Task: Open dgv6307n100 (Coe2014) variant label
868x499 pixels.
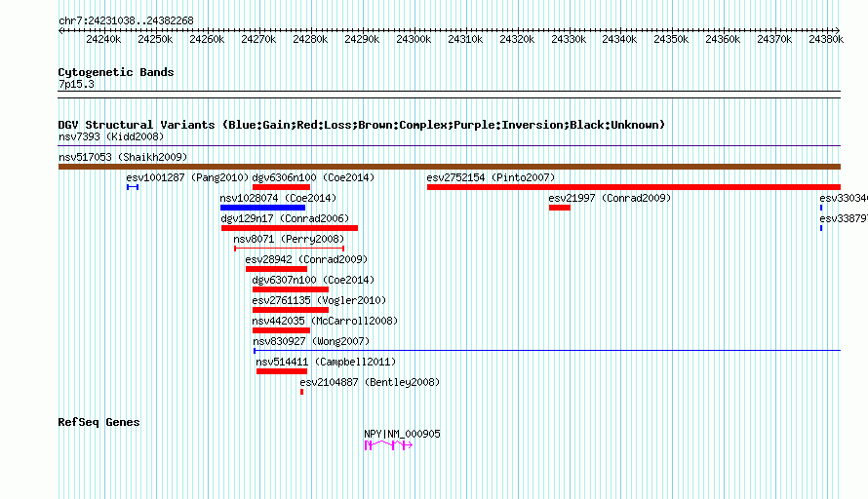Action: [x=313, y=280]
